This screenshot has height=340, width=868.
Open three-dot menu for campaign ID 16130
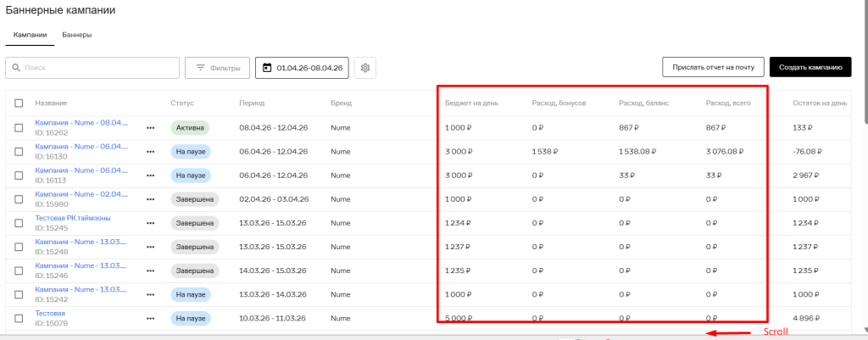[151, 152]
